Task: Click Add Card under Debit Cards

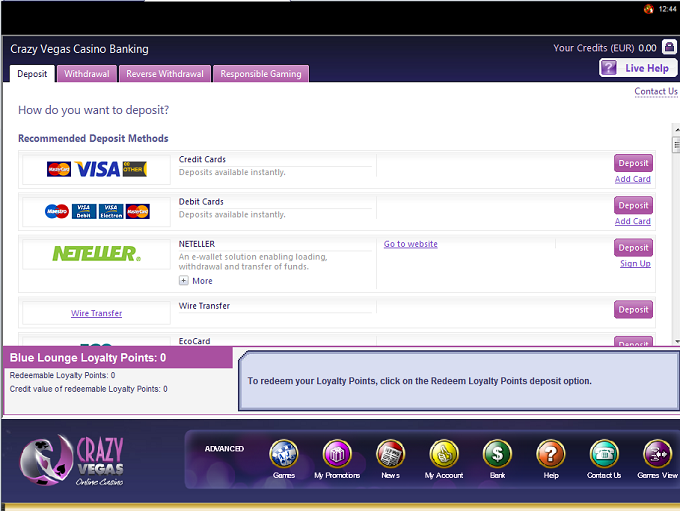Action: click(633, 221)
